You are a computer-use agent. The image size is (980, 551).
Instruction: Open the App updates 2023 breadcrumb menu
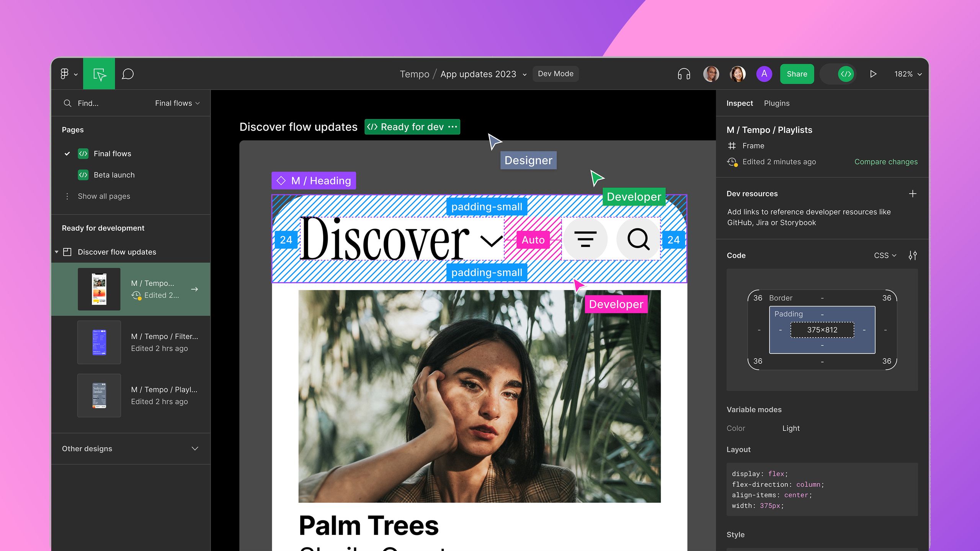(x=524, y=74)
